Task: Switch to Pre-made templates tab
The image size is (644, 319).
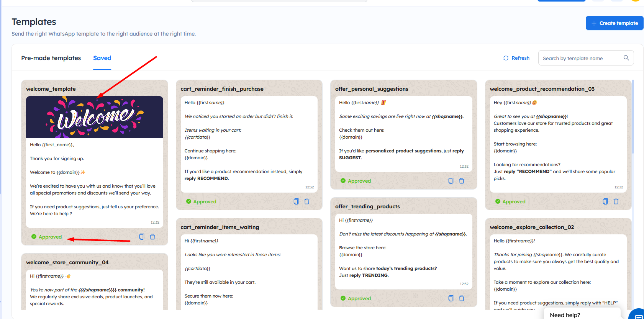Action: [51, 58]
